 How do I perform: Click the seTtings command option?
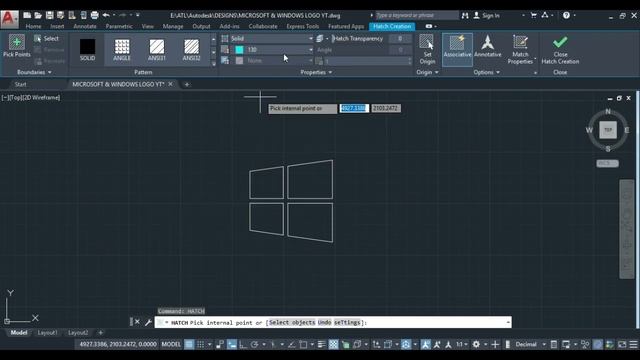point(347,322)
